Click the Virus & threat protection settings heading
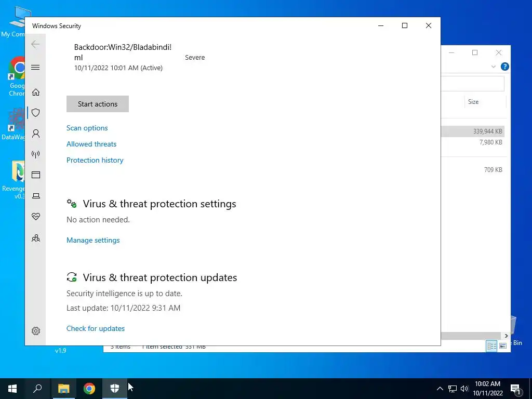532x399 pixels. 159,204
